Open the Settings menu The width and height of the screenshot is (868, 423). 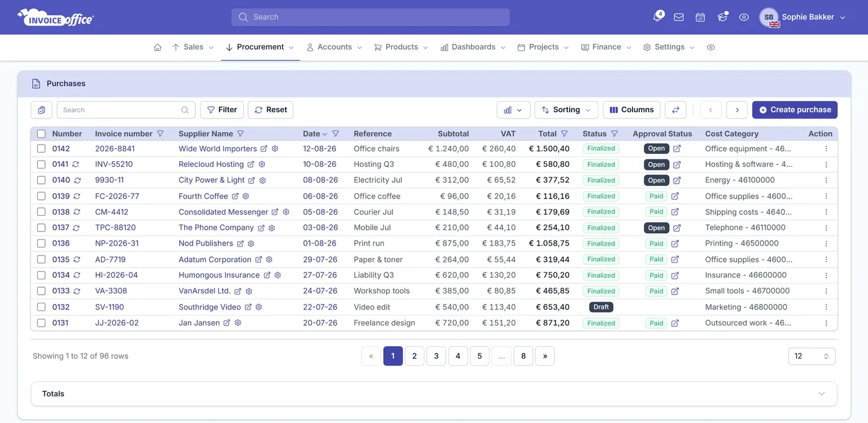669,47
